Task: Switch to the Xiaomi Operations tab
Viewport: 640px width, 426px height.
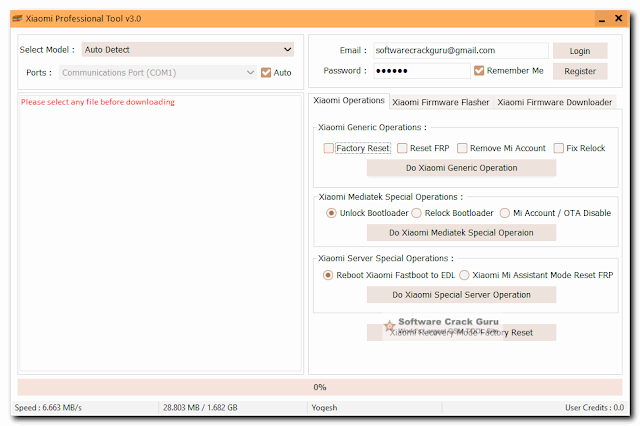Action: pyautogui.click(x=349, y=100)
